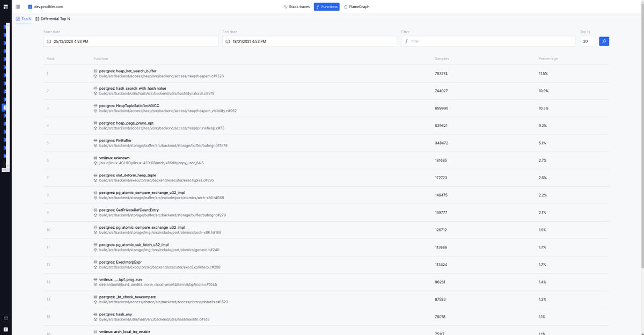Click package icon beside heapam.c#1526 path
Image resolution: width=644 pixels, height=335 pixels.
pyautogui.click(x=96, y=76)
